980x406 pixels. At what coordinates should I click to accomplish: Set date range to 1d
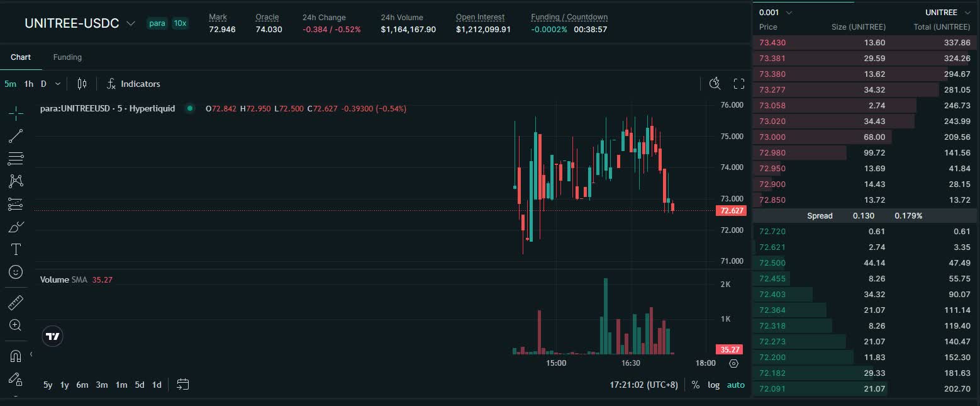click(157, 385)
